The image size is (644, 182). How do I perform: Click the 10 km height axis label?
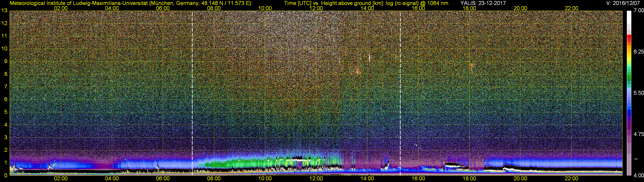pos(5,49)
